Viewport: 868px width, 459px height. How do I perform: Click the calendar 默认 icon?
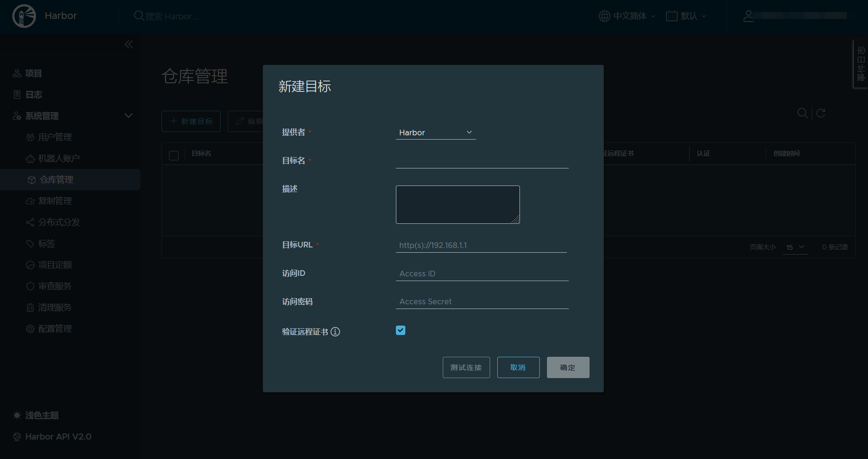671,16
